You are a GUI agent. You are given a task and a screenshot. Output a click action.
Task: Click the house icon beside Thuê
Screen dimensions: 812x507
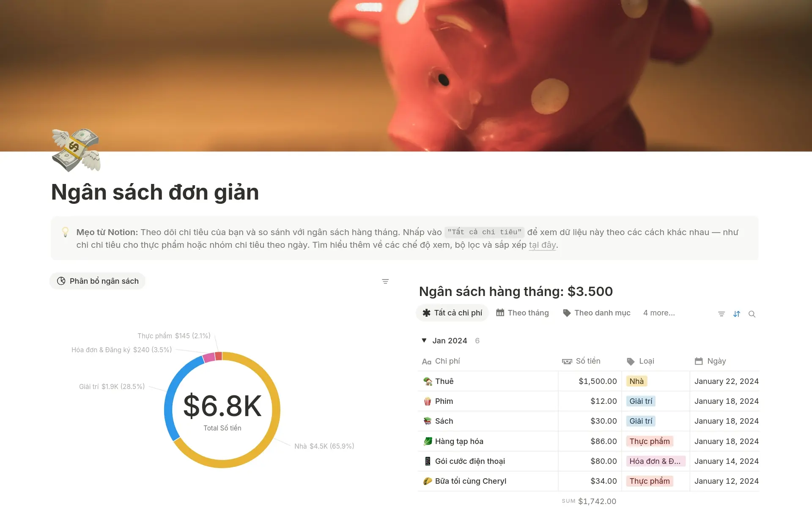428,381
